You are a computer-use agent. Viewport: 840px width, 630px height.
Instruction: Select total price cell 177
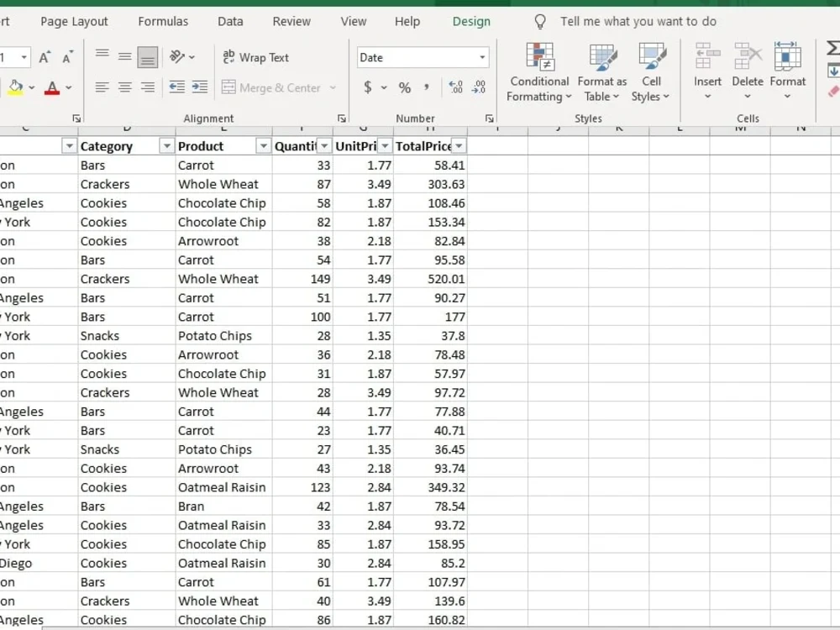[x=430, y=318]
